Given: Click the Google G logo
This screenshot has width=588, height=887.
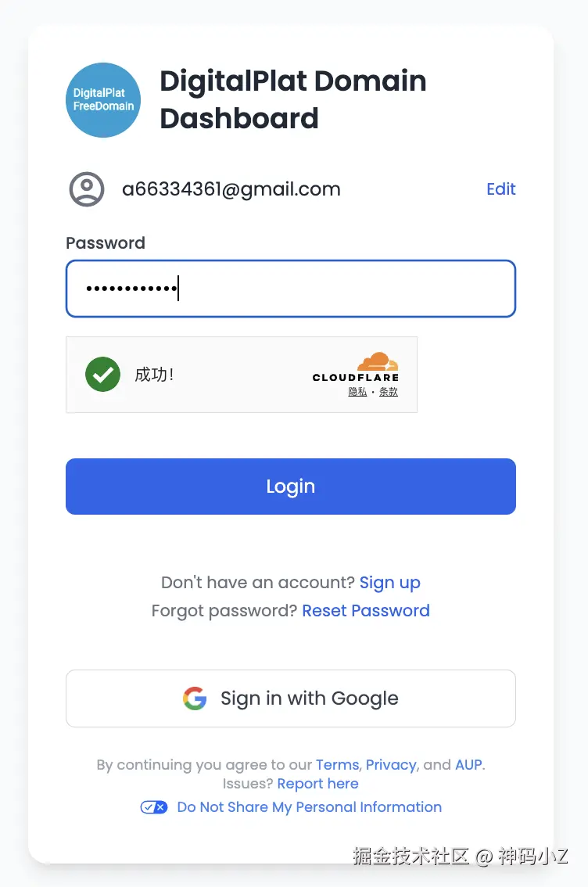Looking at the screenshot, I should click(195, 698).
